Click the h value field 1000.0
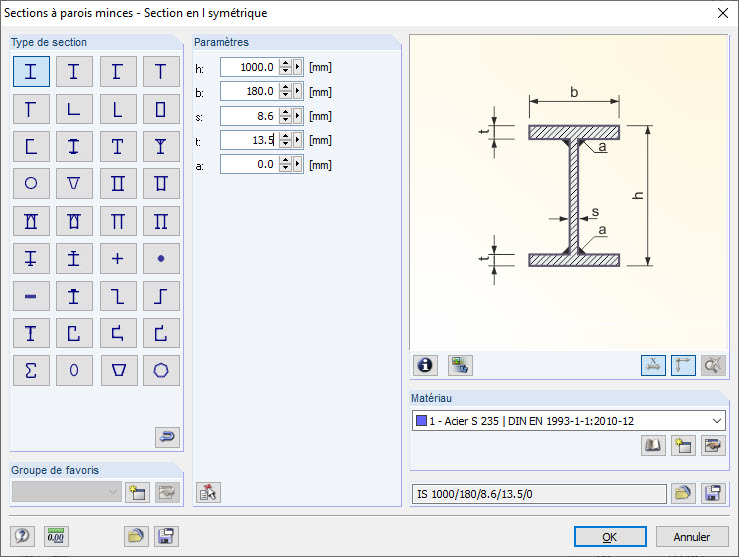Screen dimensions: 739x557 tap(250, 67)
